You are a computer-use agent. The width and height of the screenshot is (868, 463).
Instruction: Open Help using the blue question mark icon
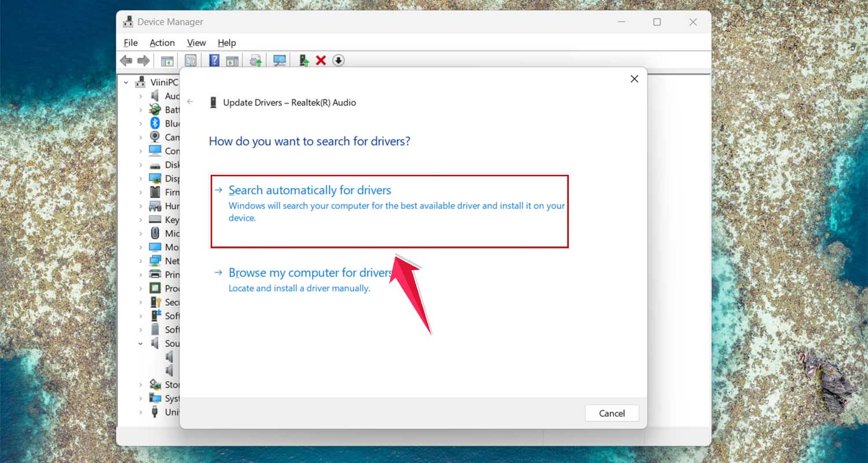tap(214, 60)
